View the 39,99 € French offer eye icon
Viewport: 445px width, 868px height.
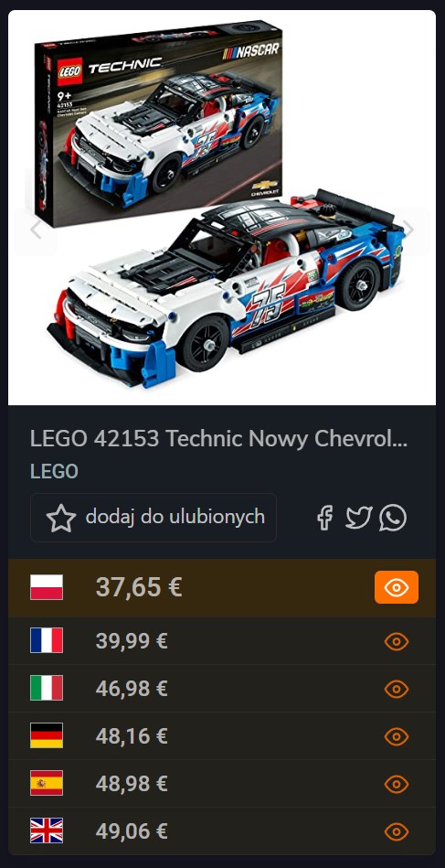[397, 641]
